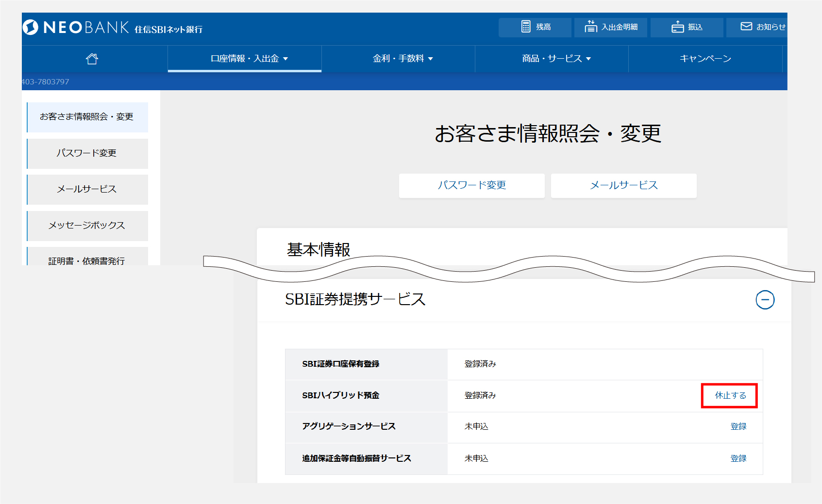
Task: Select メールサービス in the sidebar
Action: 87,189
